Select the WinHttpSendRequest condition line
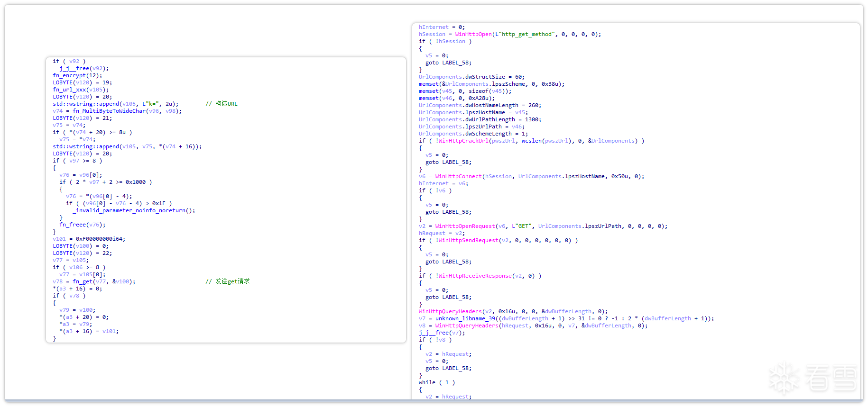The height and width of the screenshot is (407, 868). pyautogui.click(x=499, y=240)
